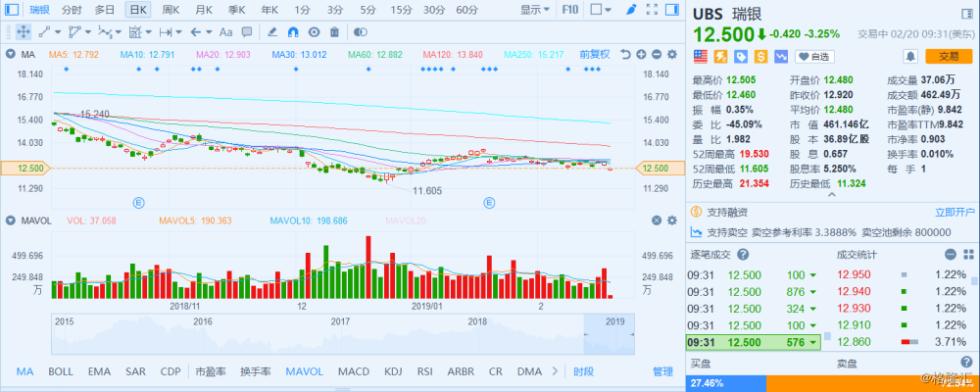Viewport: 980px width, 392px height.
Task: Add UBS to 自选 watchlist
Action: (814, 57)
